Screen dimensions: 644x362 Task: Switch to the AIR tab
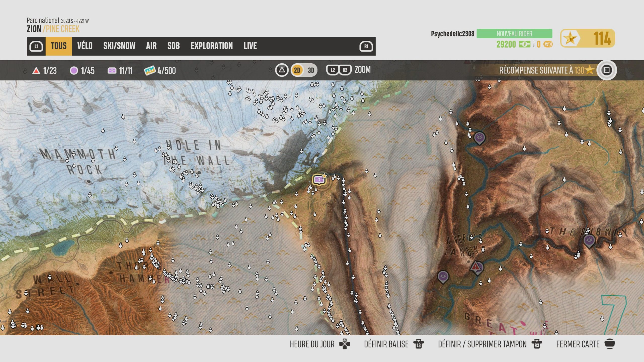pos(151,46)
